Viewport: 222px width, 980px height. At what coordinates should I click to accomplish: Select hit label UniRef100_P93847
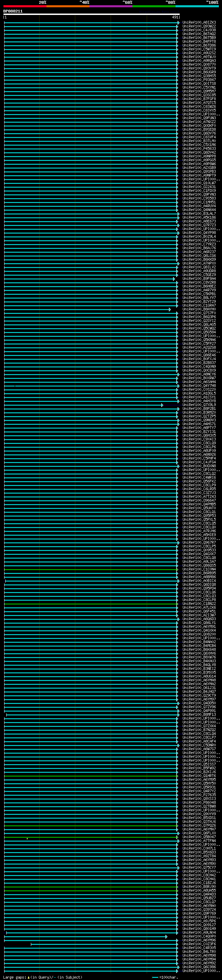tap(199, 80)
